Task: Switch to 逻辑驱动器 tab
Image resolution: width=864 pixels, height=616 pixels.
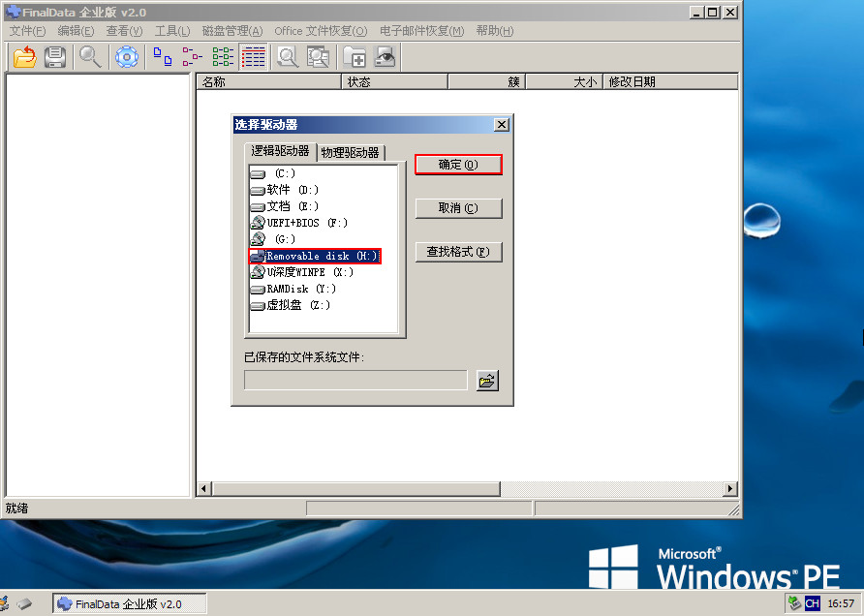Action: coord(280,151)
